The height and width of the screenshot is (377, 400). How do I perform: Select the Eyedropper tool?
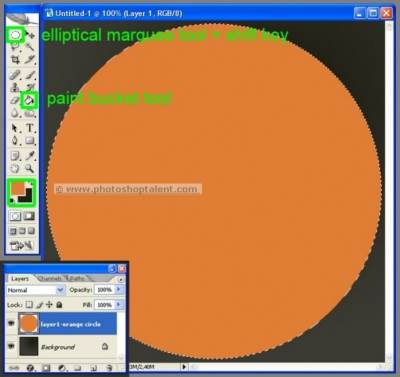[x=30, y=156]
